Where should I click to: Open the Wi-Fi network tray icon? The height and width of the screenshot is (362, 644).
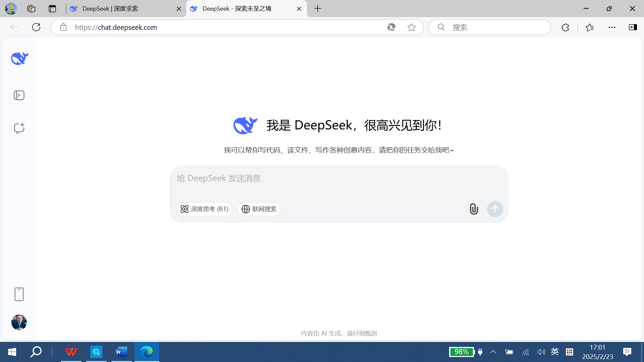point(526,352)
